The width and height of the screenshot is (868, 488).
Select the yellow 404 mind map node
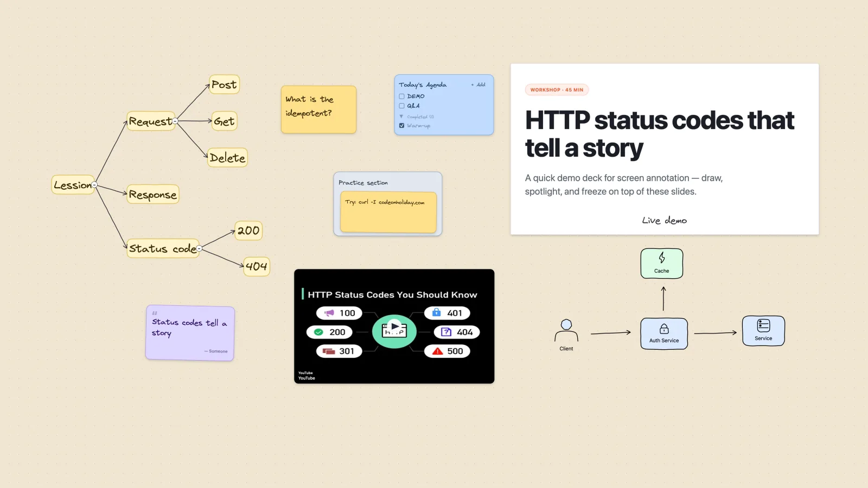257,266
